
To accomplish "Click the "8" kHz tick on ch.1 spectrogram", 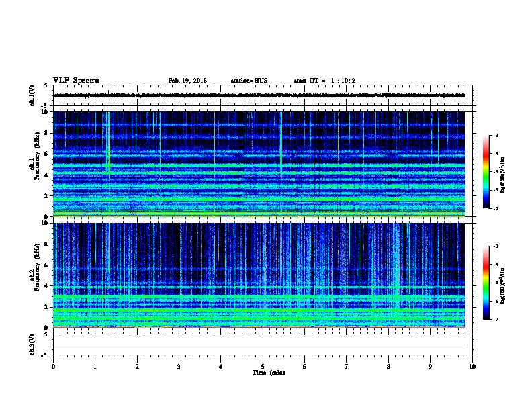I will pyautogui.click(x=46, y=133).
